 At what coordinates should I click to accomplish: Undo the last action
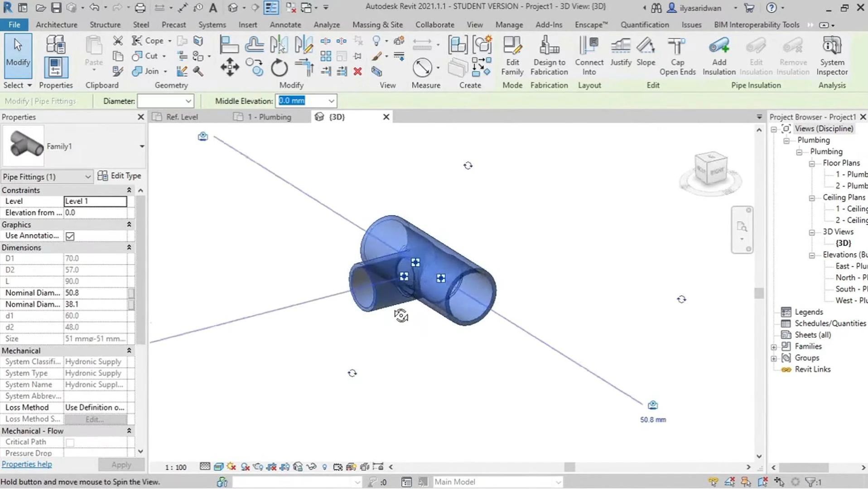point(94,8)
